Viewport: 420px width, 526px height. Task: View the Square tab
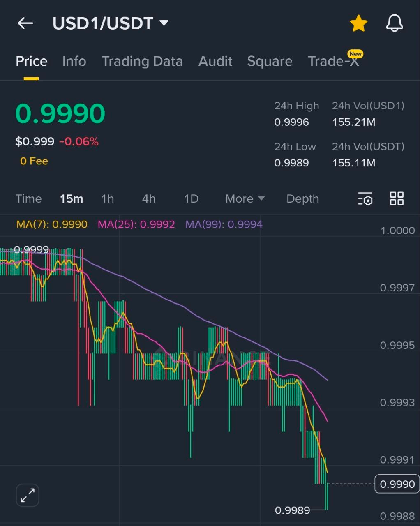[x=270, y=61]
